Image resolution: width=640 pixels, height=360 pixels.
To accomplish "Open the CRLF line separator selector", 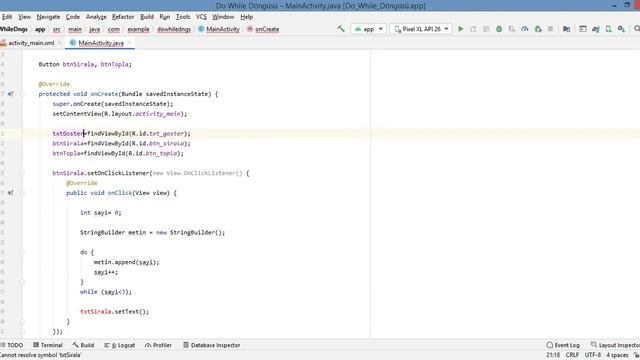I will [572, 355].
